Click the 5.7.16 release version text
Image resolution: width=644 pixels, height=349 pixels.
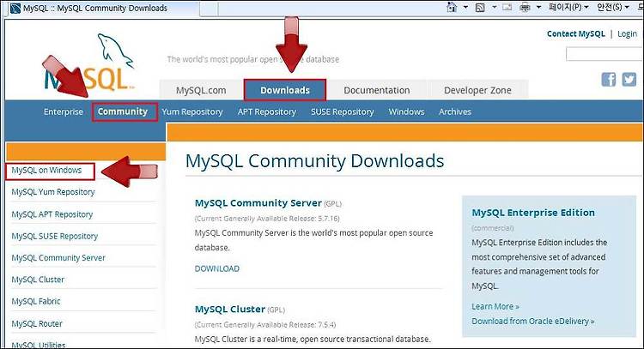click(328, 219)
